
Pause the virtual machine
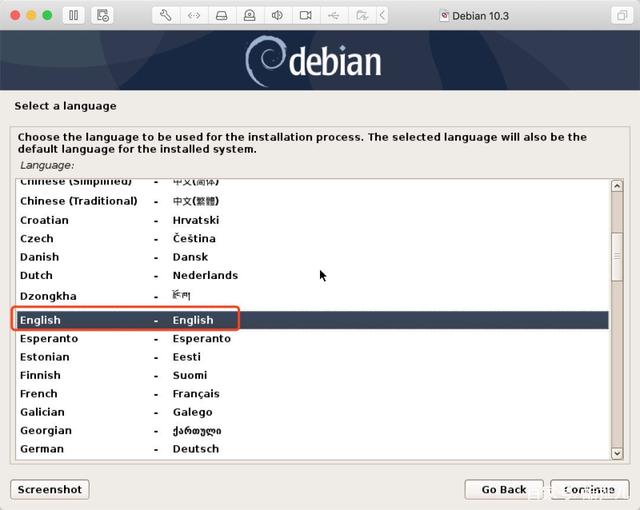click(73, 16)
